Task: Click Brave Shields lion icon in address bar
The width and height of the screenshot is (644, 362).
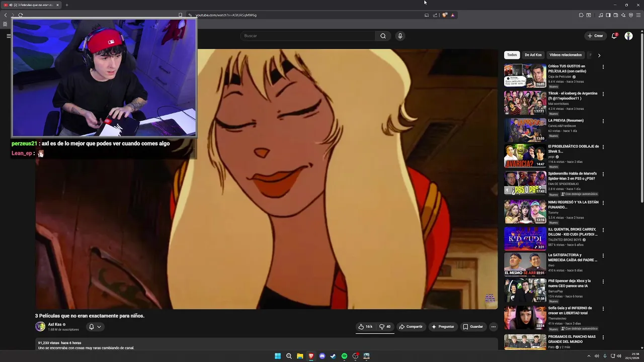Action: pos(445,15)
